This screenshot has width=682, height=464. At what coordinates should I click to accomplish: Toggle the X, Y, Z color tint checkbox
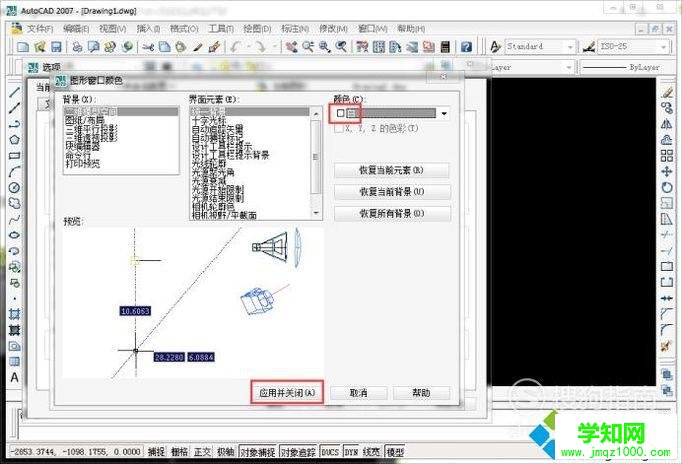339,129
